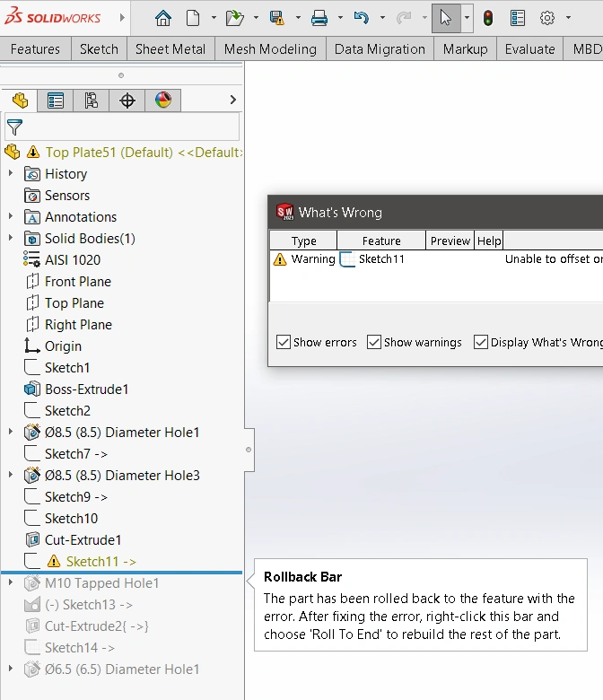Viewport: 603px width, 700px height.
Task: Open the Sketch tab
Action: 99,48
